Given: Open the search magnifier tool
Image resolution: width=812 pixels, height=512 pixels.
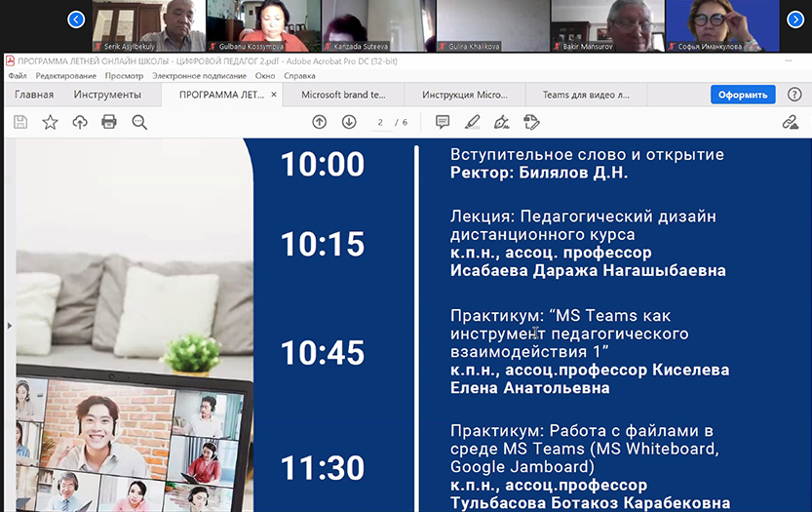Looking at the screenshot, I should [x=139, y=122].
